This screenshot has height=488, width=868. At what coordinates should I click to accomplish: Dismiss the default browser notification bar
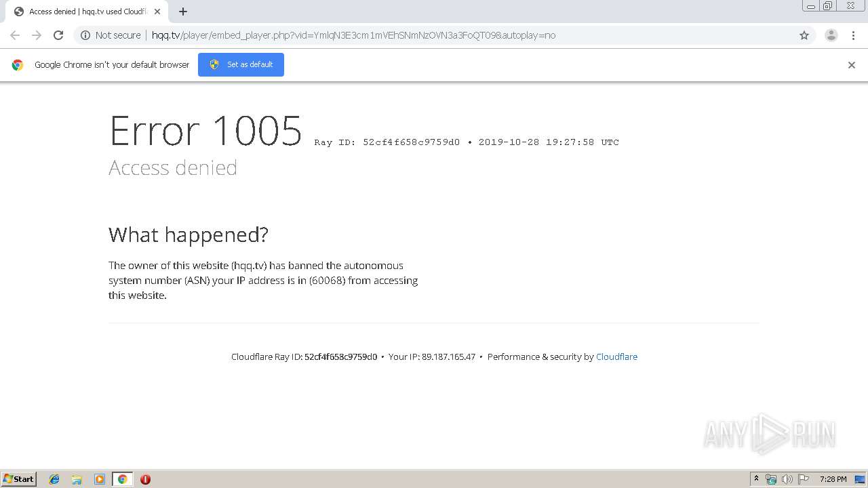tap(852, 65)
